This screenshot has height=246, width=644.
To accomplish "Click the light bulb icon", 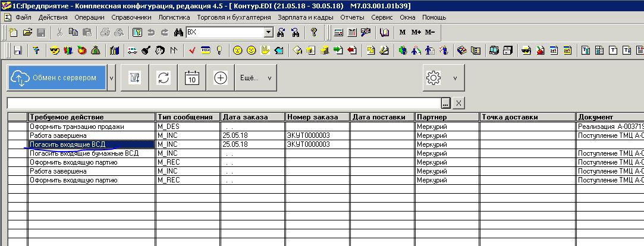I will click(219, 51).
